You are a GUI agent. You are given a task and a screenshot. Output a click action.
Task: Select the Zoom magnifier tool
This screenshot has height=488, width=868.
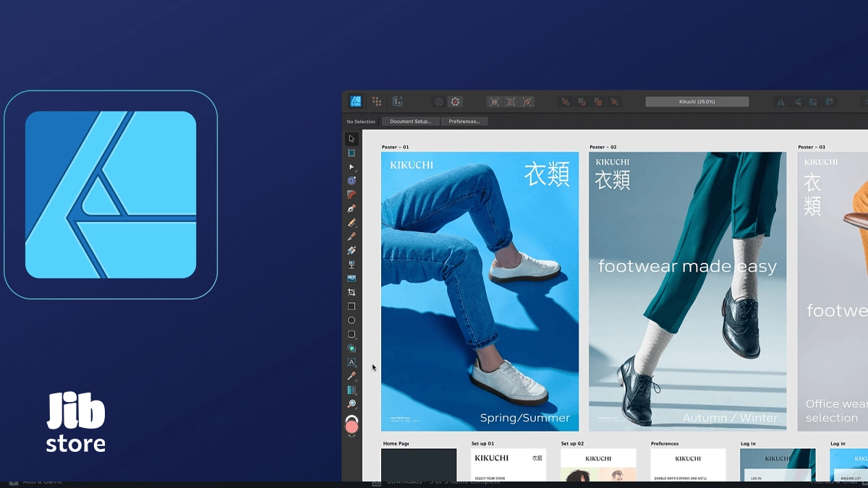pyautogui.click(x=352, y=404)
